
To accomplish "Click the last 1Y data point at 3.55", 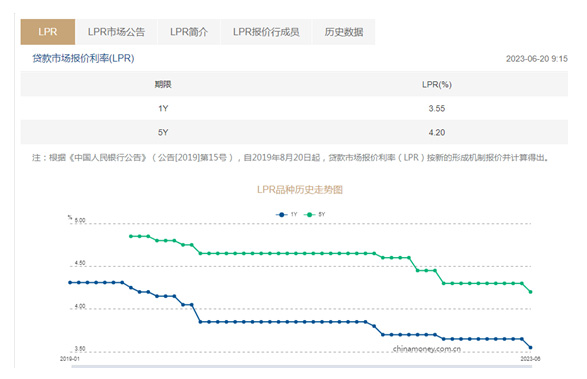I will 530,348.
